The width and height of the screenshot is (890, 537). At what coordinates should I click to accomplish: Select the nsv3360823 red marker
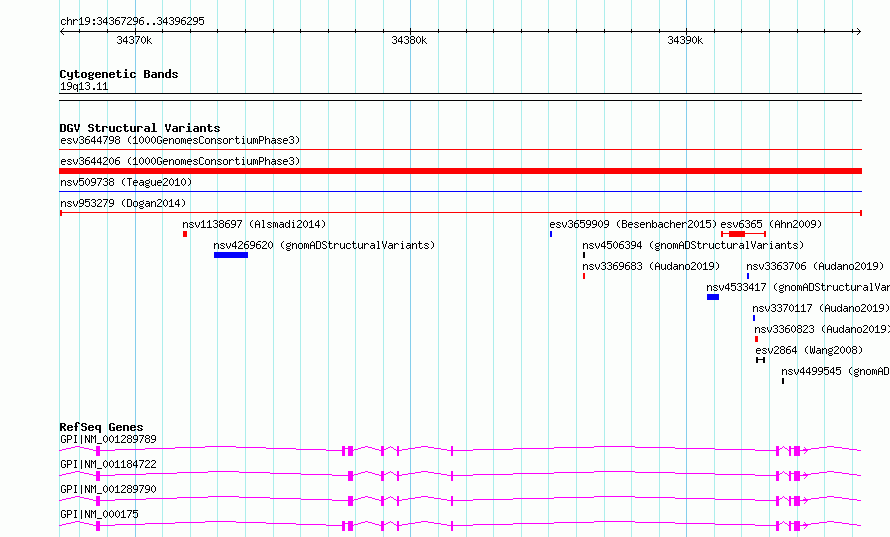point(756,339)
